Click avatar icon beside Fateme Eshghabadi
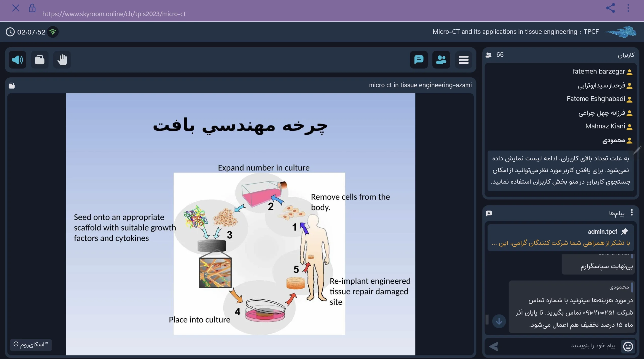644x359 pixels. point(629,99)
